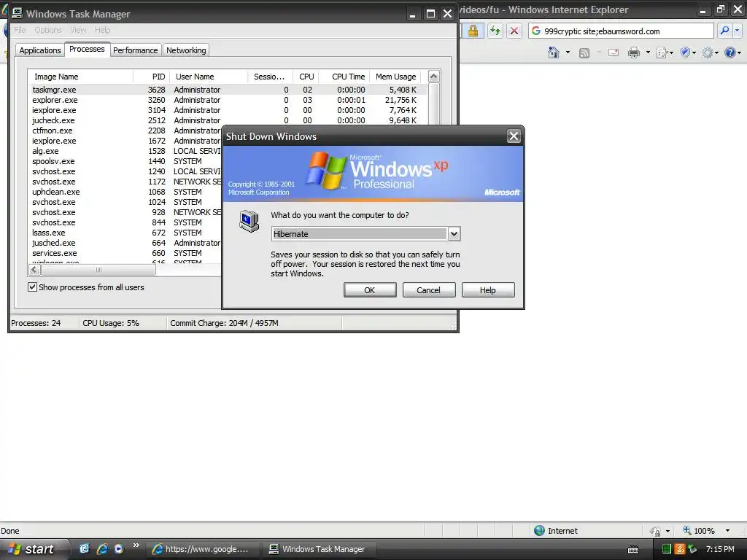
Task: Sort processes by Mem Usage column header
Action: click(395, 77)
